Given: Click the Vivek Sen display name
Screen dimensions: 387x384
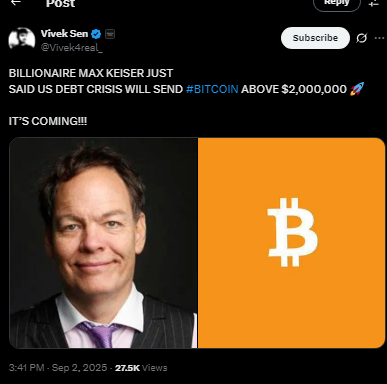Looking at the screenshot, I should [x=64, y=34].
